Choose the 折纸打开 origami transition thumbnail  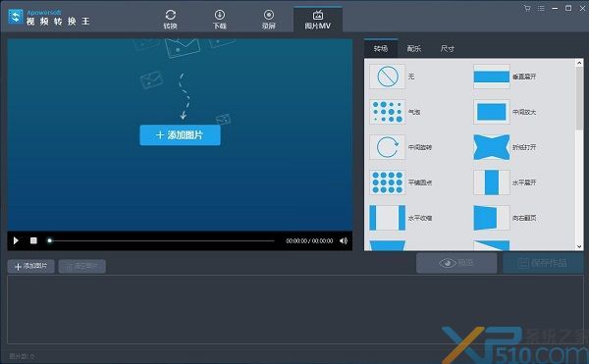(x=492, y=147)
